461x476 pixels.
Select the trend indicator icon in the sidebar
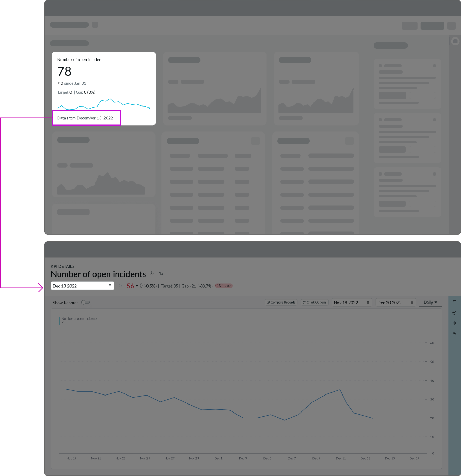pyautogui.click(x=454, y=313)
